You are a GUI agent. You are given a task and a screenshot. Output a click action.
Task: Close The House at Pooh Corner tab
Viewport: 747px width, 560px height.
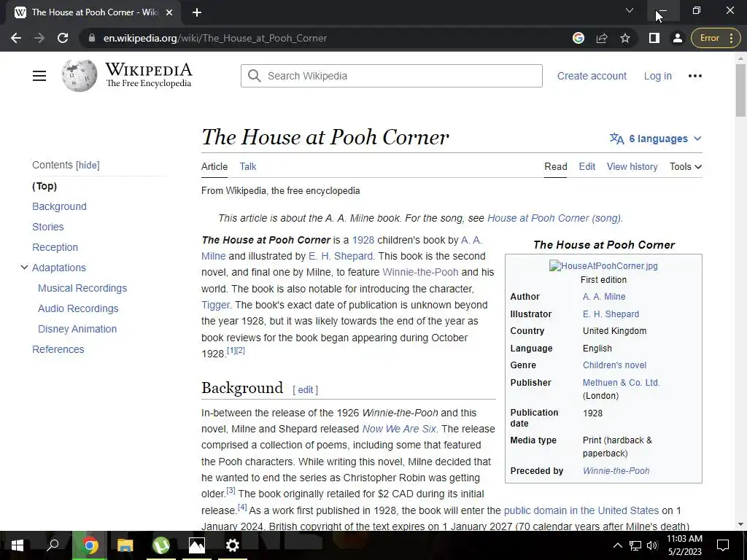[x=169, y=12]
